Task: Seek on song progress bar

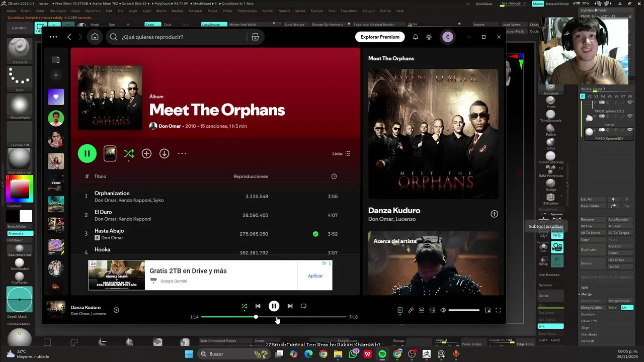Action: [x=274, y=317]
